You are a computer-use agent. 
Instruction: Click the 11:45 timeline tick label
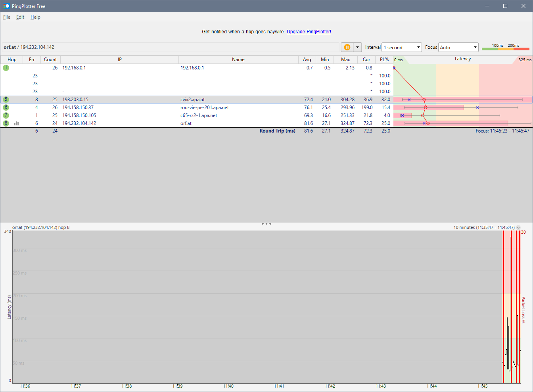coord(482,386)
